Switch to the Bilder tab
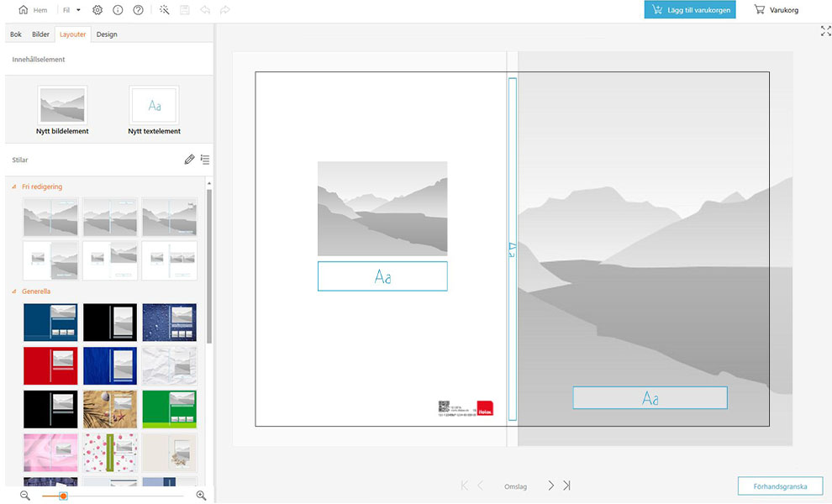 [40, 34]
